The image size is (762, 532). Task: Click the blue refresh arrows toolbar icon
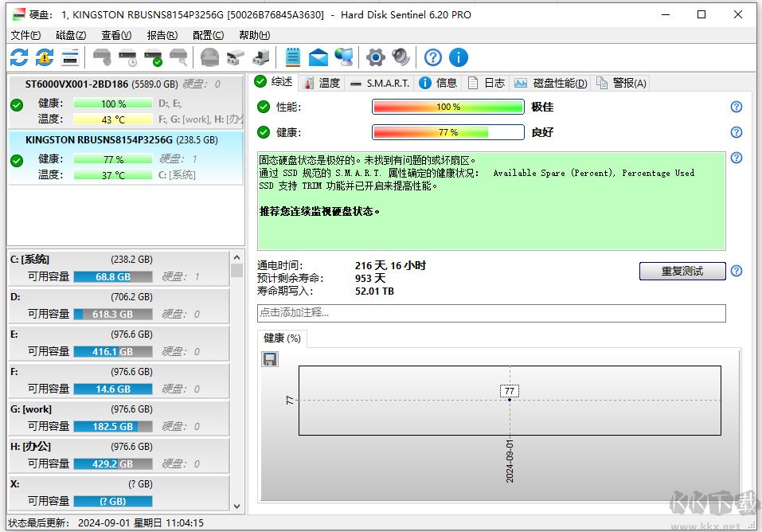click(19, 57)
